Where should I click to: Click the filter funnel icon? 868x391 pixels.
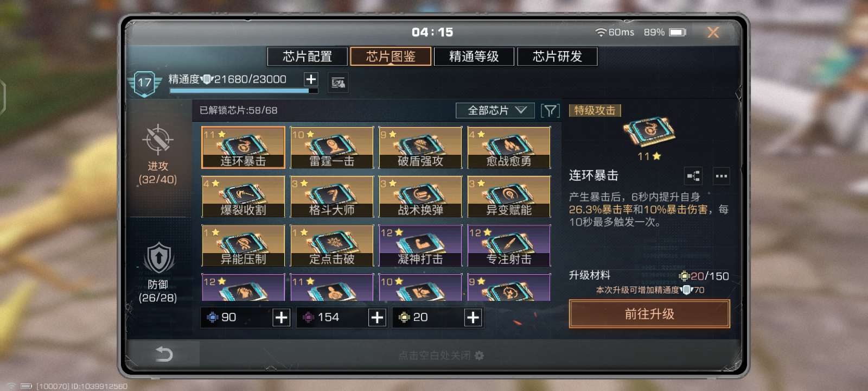click(550, 111)
